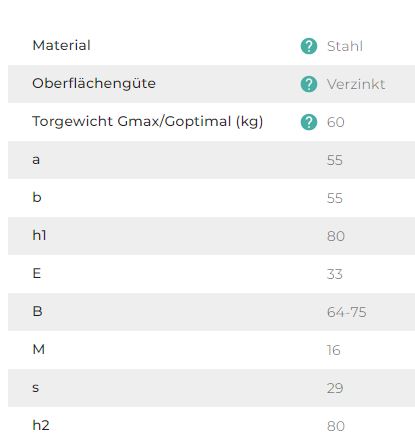Open help icon next to Material

click(309, 46)
